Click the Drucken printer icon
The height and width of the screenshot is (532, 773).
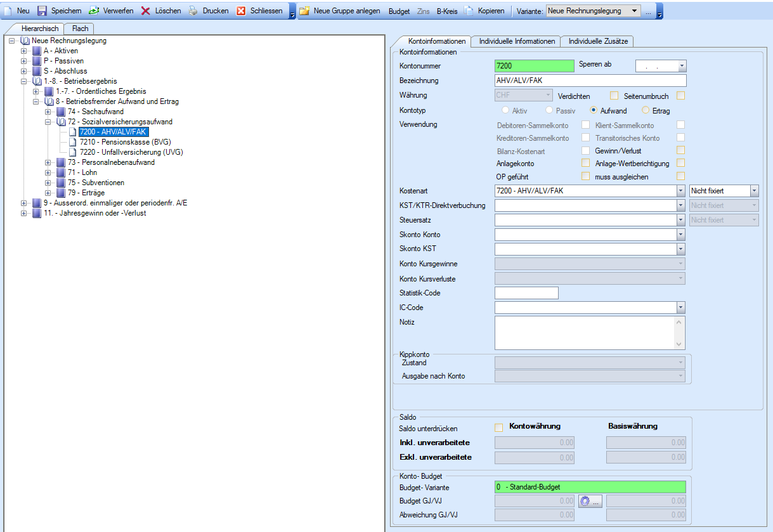pyautogui.click(x=193, y=11)
